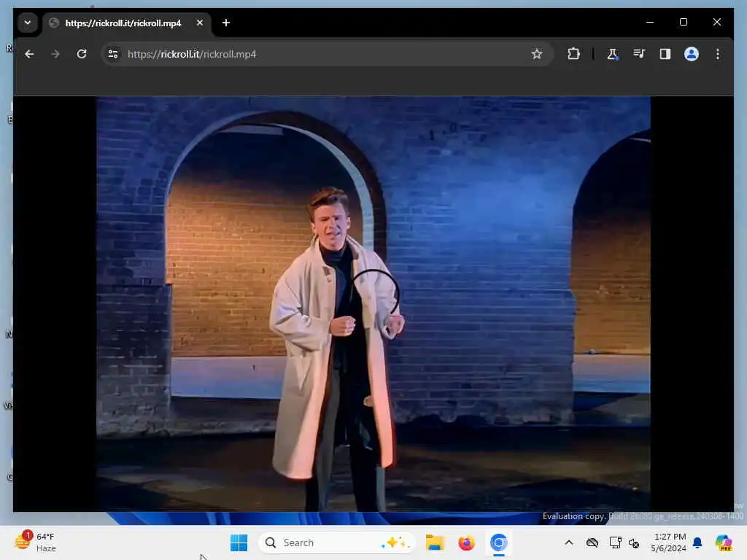Screen dimensions: 747x560
Task: Go forward to next page
Action: (x=55, y=54)
